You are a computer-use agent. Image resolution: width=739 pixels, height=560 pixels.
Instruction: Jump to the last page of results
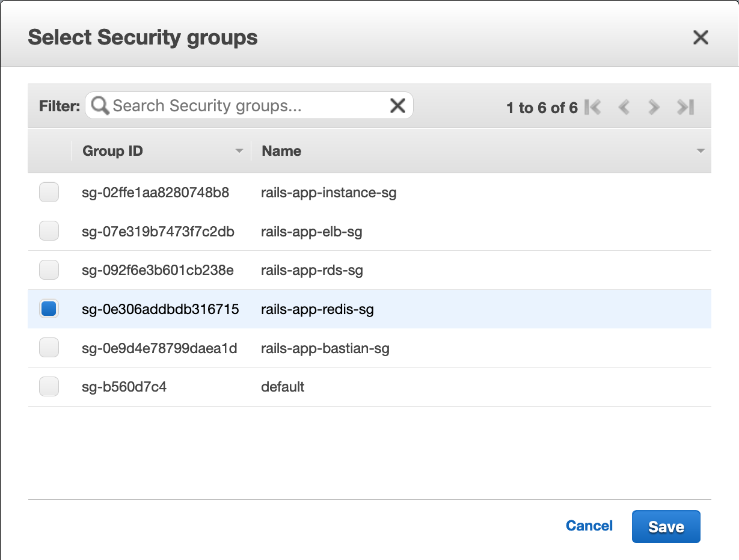684,106
